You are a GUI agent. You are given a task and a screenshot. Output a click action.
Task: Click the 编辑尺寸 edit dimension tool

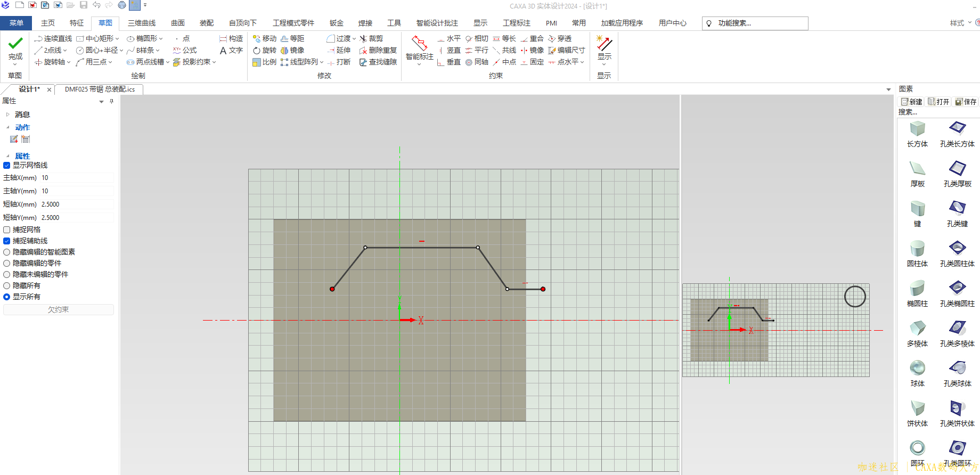567,50
